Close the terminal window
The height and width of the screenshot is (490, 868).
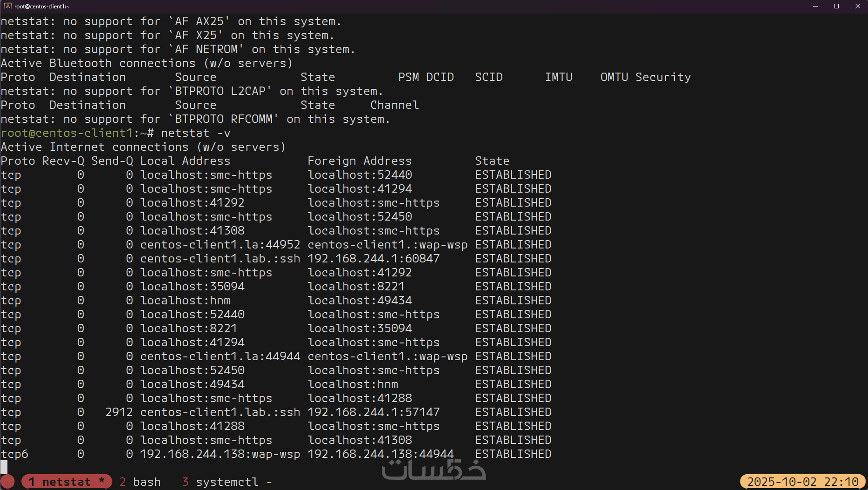pos(858,6)
